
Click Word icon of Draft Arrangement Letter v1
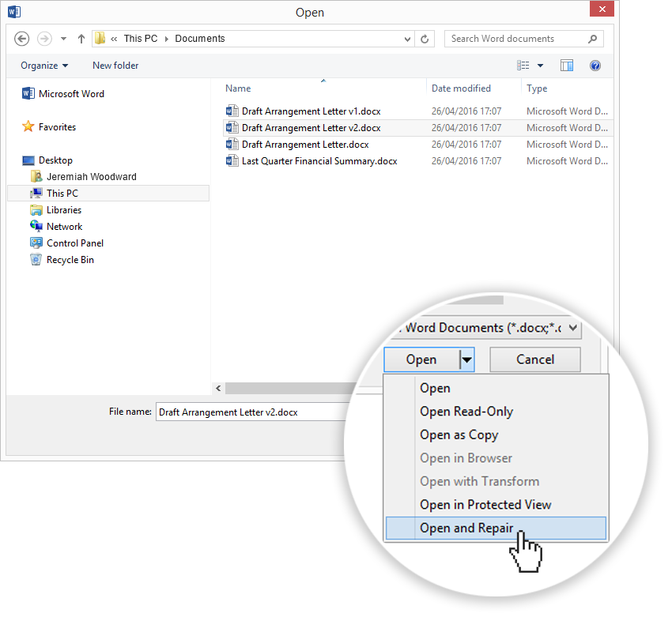(x=232, y=111)
